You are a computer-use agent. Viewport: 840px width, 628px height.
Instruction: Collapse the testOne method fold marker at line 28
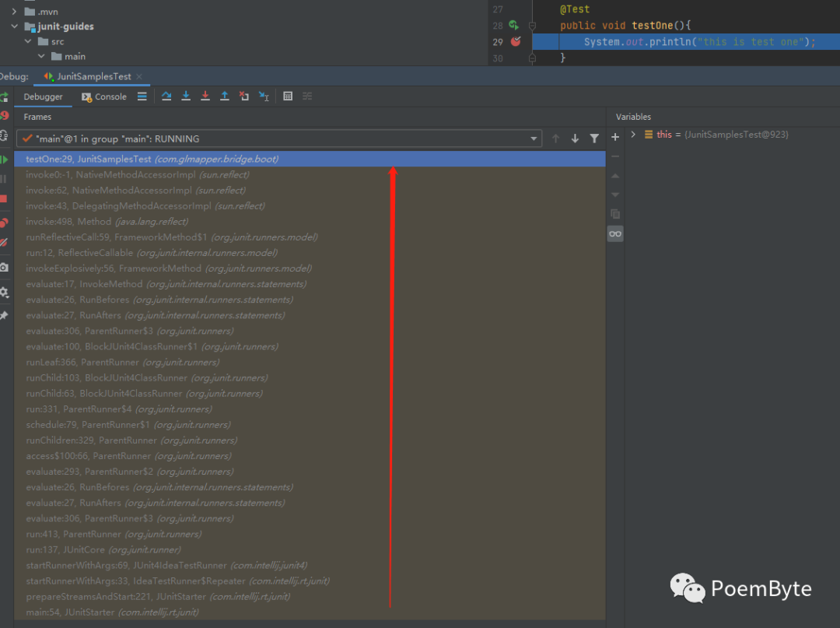532,25
